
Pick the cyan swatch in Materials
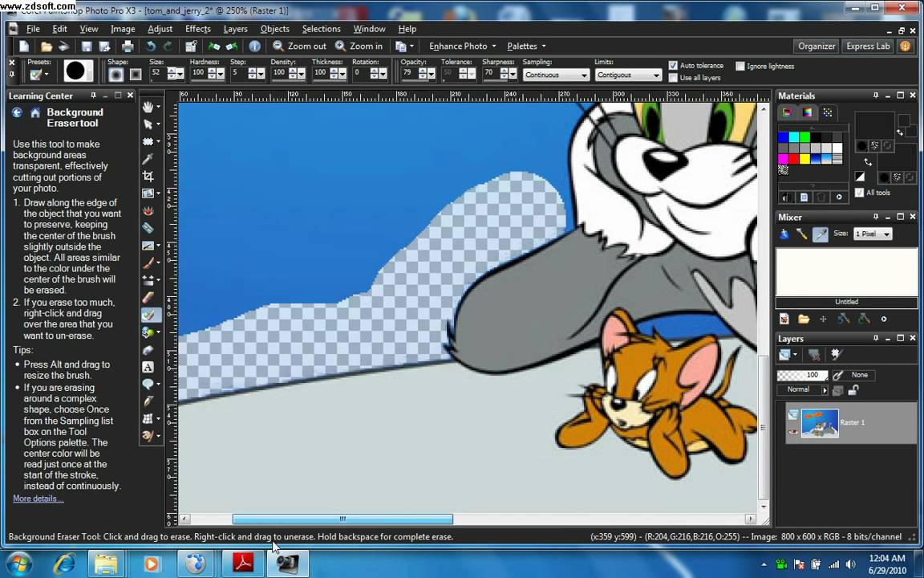click(794, 136)
